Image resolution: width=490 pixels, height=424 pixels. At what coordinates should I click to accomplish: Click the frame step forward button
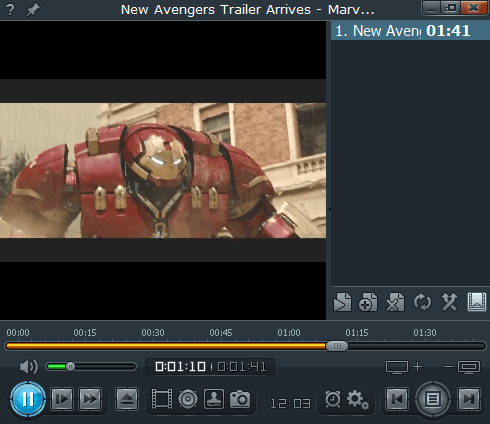click(x=62, y=399)
